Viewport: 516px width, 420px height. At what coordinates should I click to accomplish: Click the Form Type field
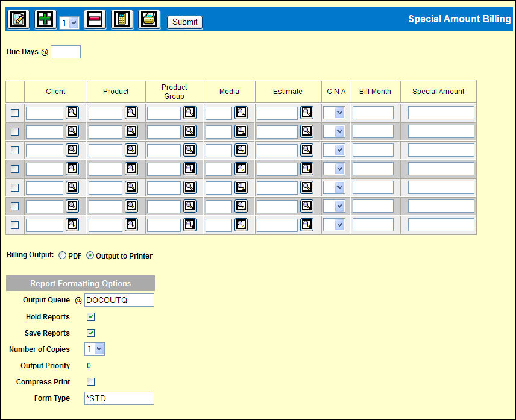tap(119, 398)
